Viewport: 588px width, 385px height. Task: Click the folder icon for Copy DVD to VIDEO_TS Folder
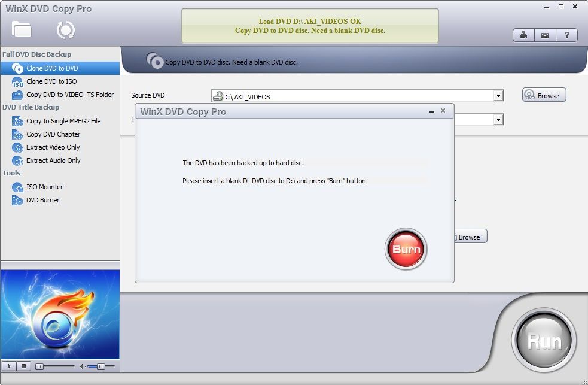[17, 95]
